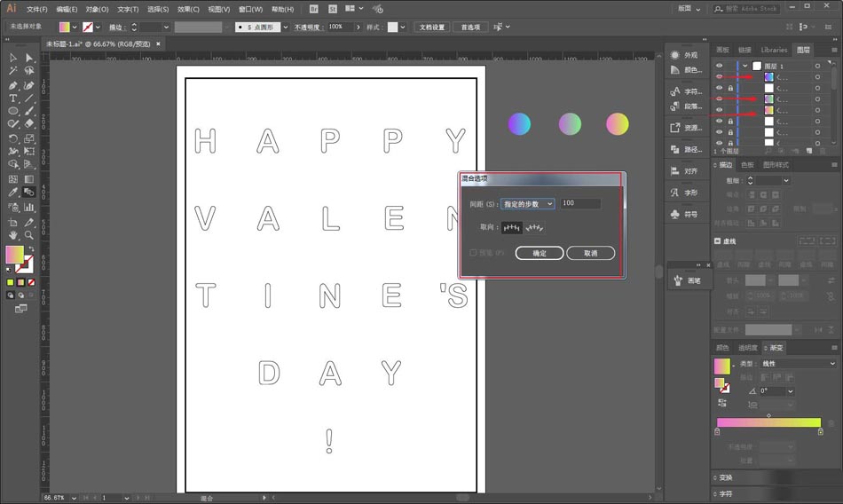Open the Effect (效果) menu
This screenshot has width=843, height=504.
188,9
